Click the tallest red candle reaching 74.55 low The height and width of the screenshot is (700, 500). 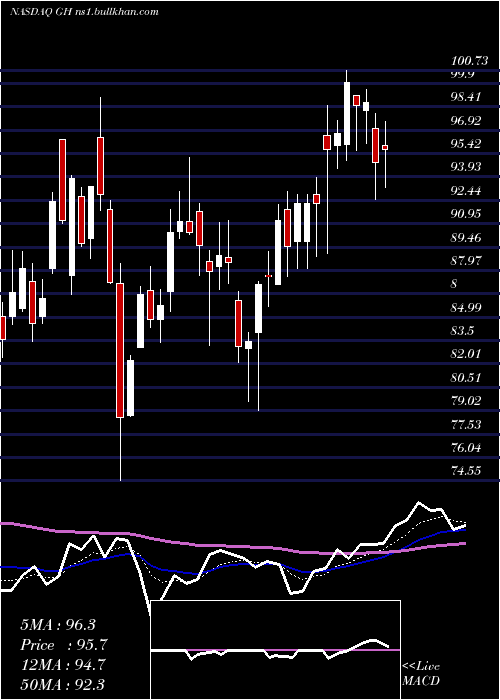pyautogui.click(x=120, y=350)
